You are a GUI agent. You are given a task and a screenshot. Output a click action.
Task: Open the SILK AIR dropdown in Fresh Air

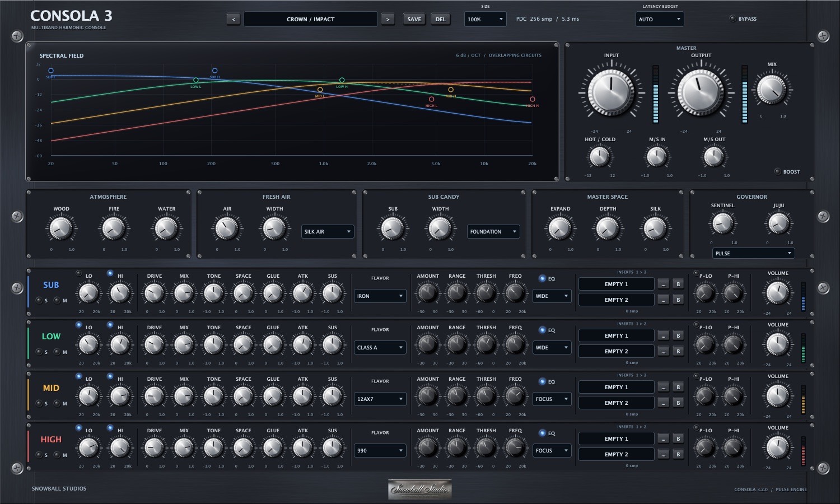coord(328,231)
